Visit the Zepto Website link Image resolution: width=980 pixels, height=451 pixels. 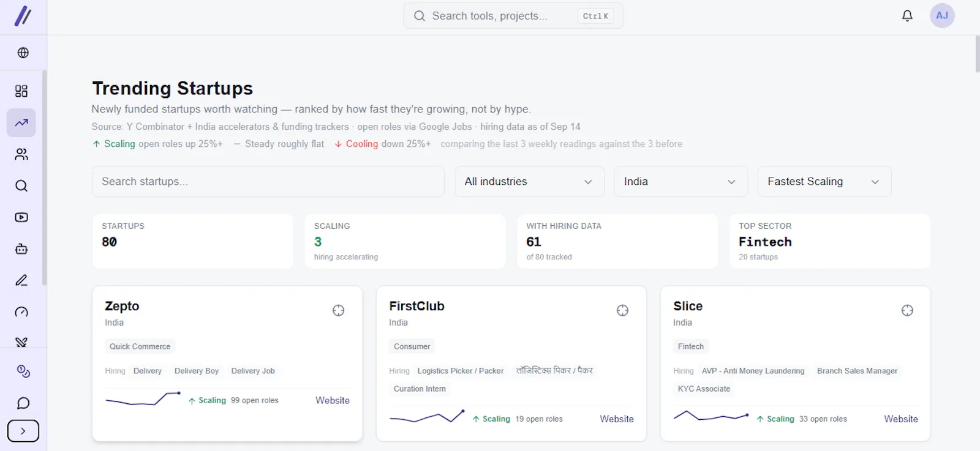333,400
